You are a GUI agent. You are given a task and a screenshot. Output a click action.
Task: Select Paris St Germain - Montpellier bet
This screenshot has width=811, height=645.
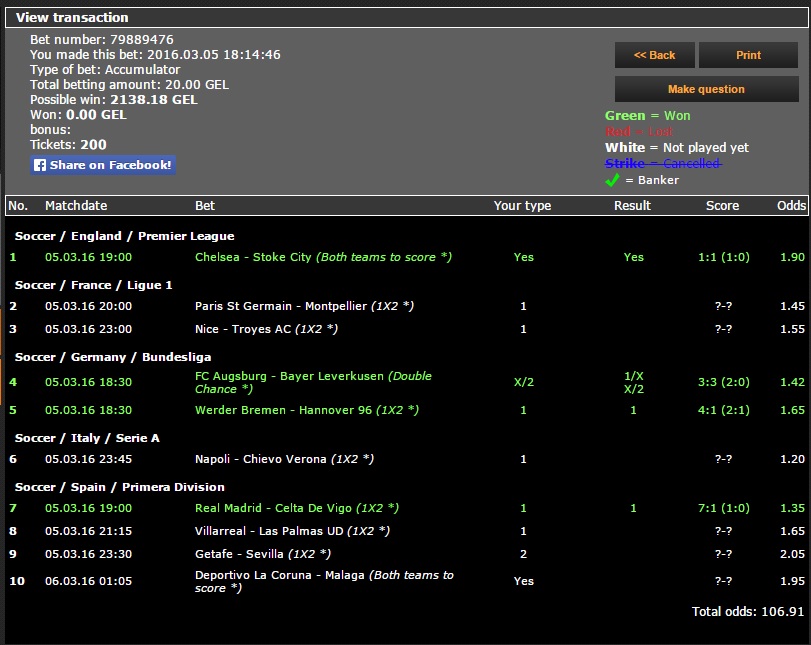304,306
